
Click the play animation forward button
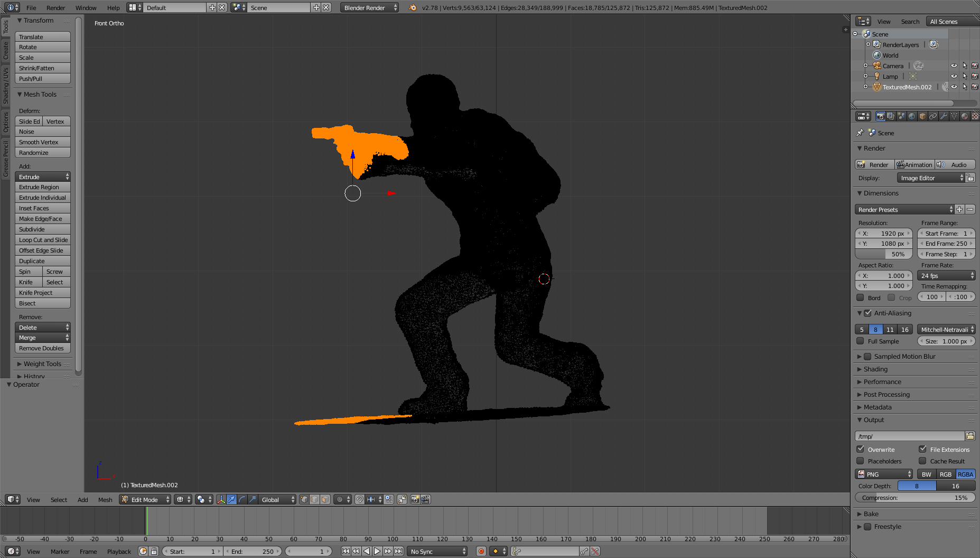click(x=377, y=551)
